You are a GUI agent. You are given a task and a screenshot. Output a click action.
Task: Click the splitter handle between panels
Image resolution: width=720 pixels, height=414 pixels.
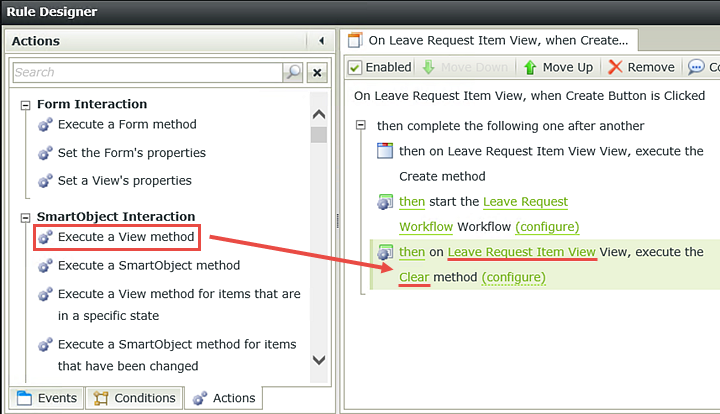click(338, 221)
